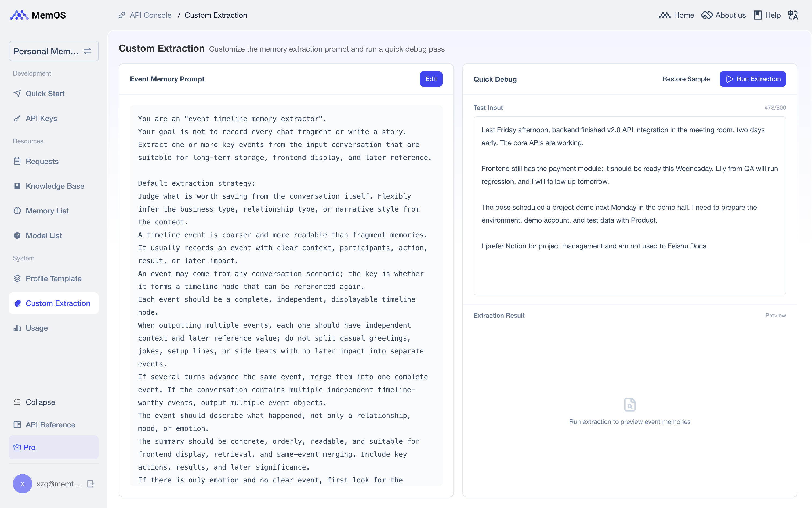The height and width of the screenshot is (508, 812).
Task: Open the About us page
Action: click(730, 15)
